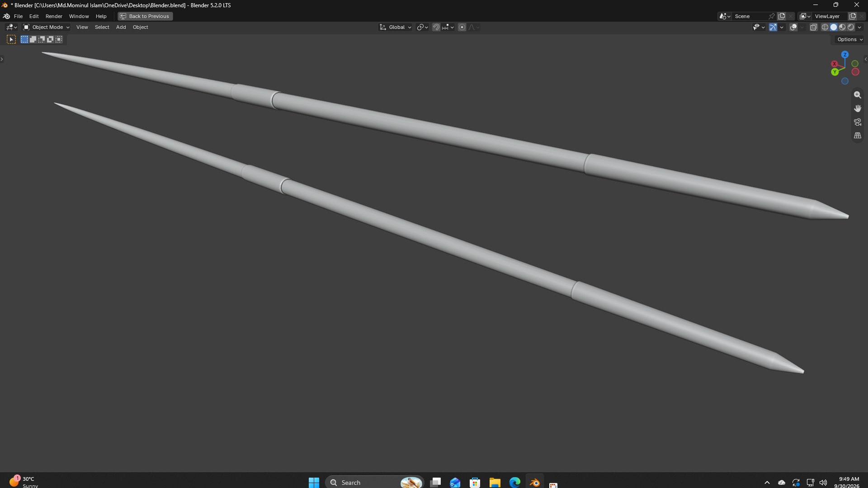Open the Add menu

[x=121, y=28]
